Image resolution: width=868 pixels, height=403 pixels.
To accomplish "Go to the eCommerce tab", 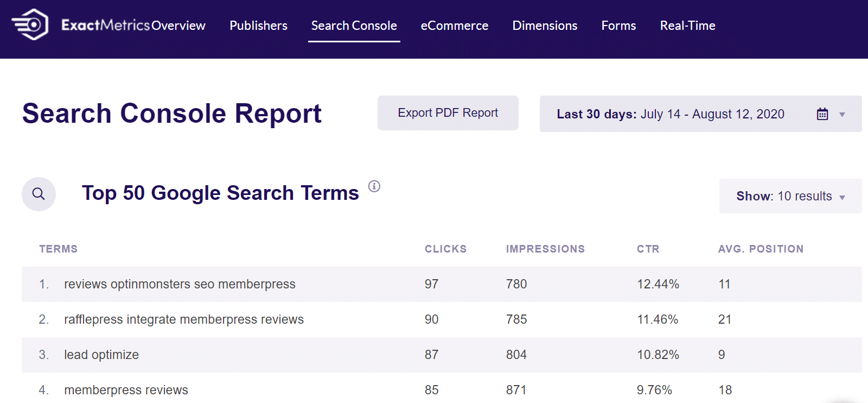I will pos(455,26).
